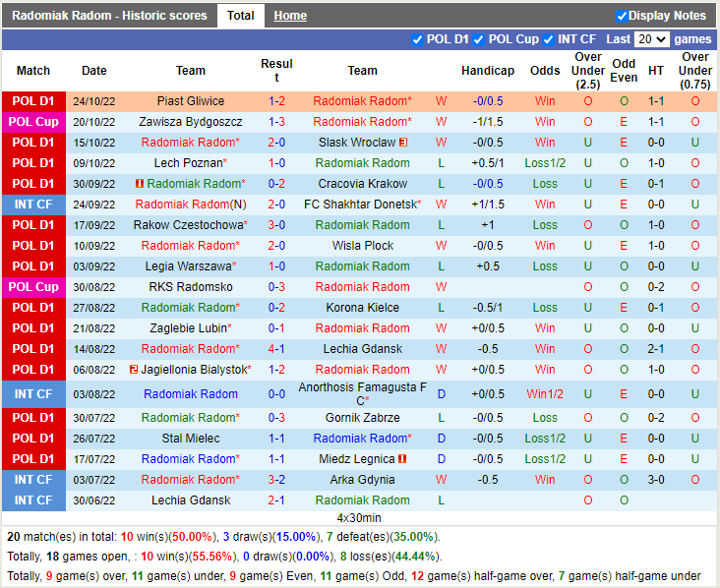
Task: Click the red card icon before Jagiellonia Bialystok
Action: (x=133, y=370)
